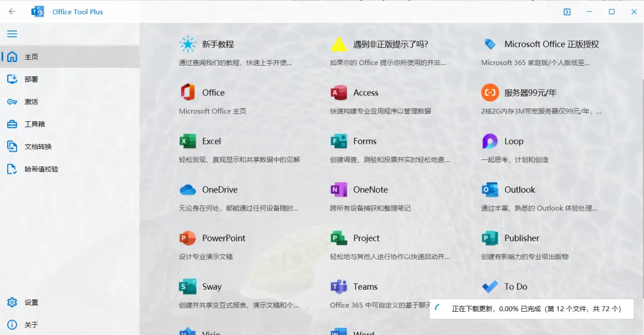Click the purple Loop icon
The image size is (644, 335).
pos(490,141)
